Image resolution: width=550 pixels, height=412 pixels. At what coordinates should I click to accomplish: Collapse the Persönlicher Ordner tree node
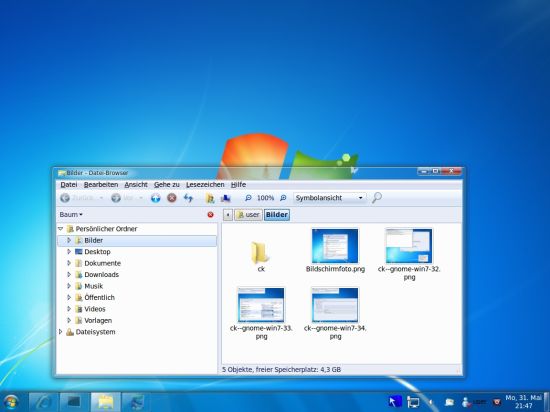60,229
